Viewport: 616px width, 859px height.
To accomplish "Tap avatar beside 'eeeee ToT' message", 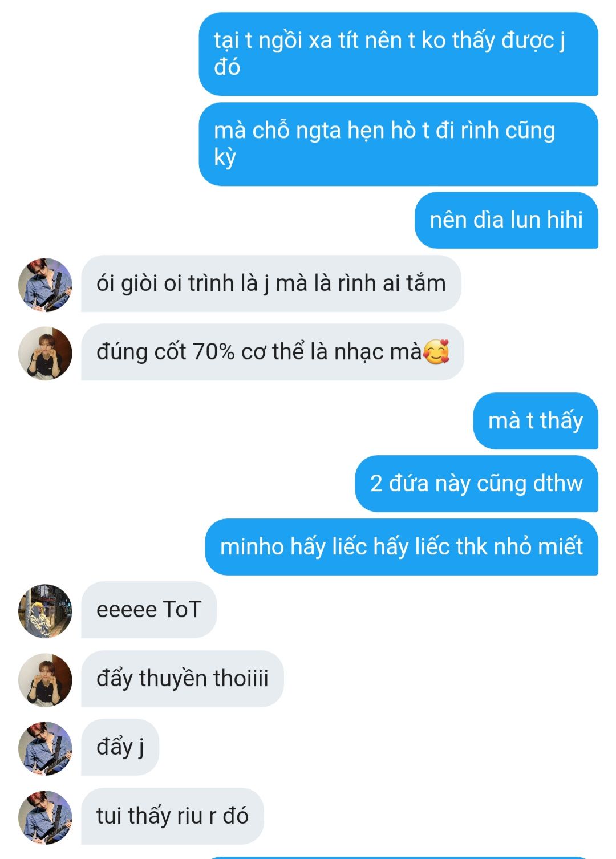I will [45, 610].
